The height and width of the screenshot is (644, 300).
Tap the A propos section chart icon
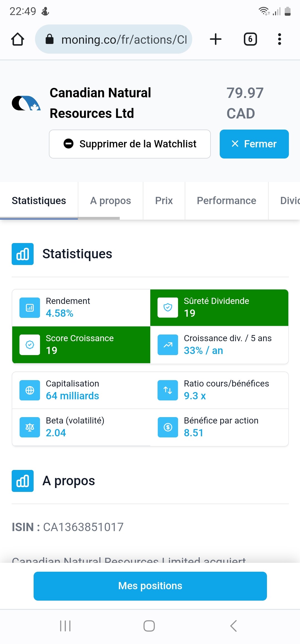[22, 481]
